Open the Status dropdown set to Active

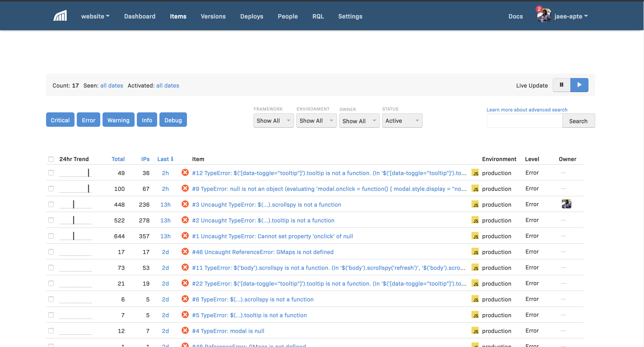pos(402,121)
